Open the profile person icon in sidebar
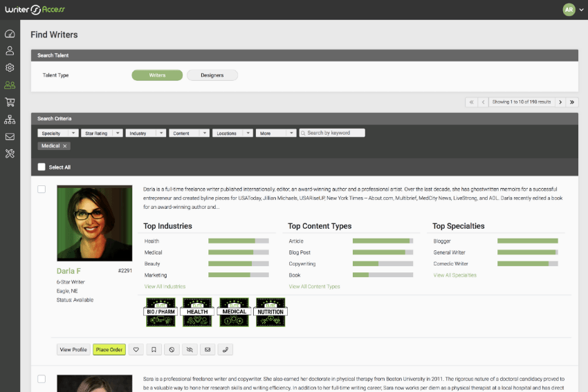 tap(10, 50)
